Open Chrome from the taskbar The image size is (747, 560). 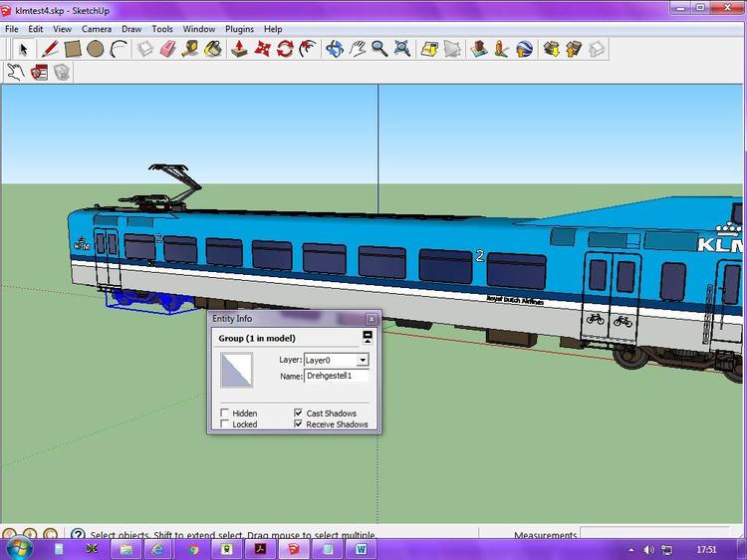point(193,549)
